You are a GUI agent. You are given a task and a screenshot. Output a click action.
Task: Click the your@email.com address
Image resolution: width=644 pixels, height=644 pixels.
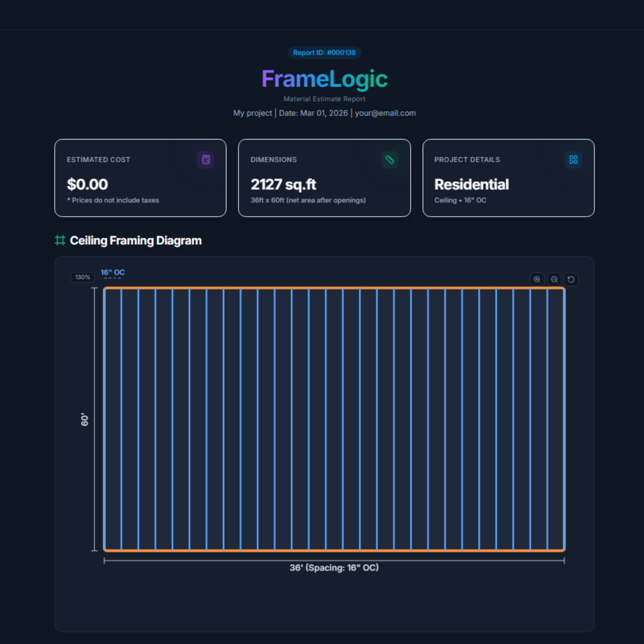(x=385, y=113)
